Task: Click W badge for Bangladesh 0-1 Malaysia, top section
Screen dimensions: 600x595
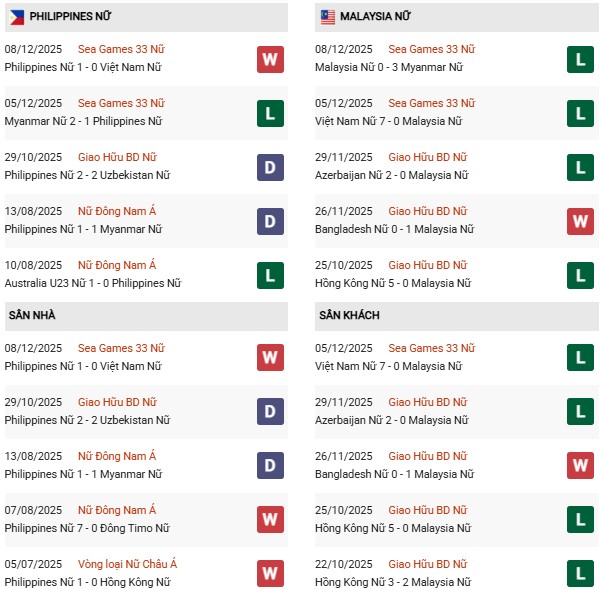Action: [x=580, y=221]
